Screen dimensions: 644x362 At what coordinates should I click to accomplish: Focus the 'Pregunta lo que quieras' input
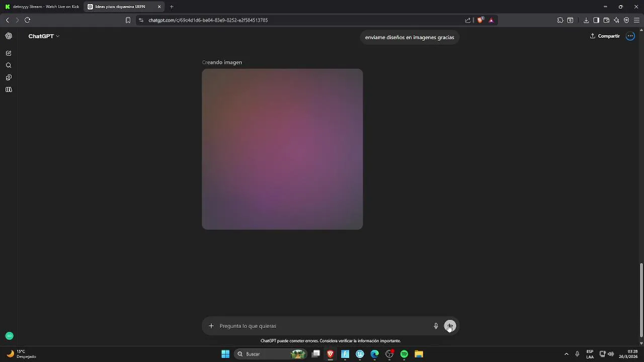322,326
